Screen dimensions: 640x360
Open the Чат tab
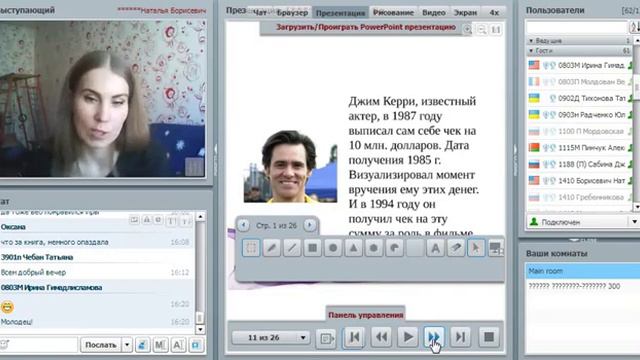[x=260, y=13]
